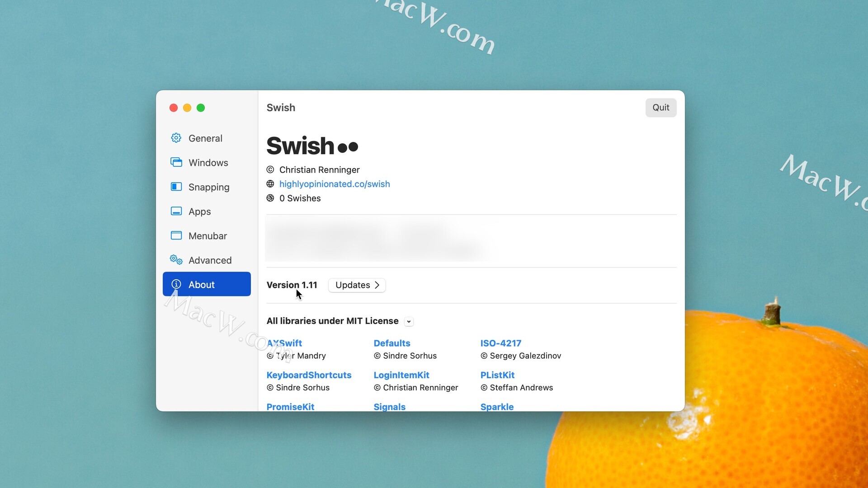Close the window with red button
The height and width of the screenshot is (488, 868).
pos(174,108)
